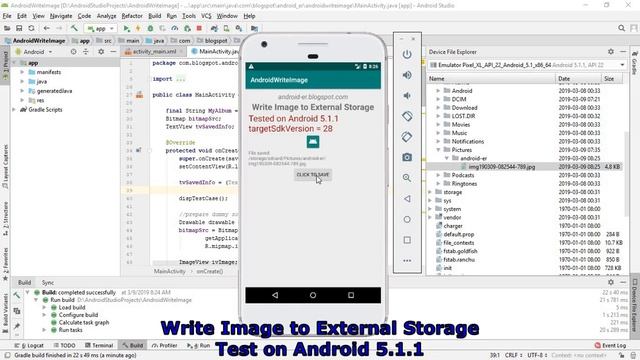Click the green Run app arrow
The image size is (640, 360).
[x=127, y=28]
